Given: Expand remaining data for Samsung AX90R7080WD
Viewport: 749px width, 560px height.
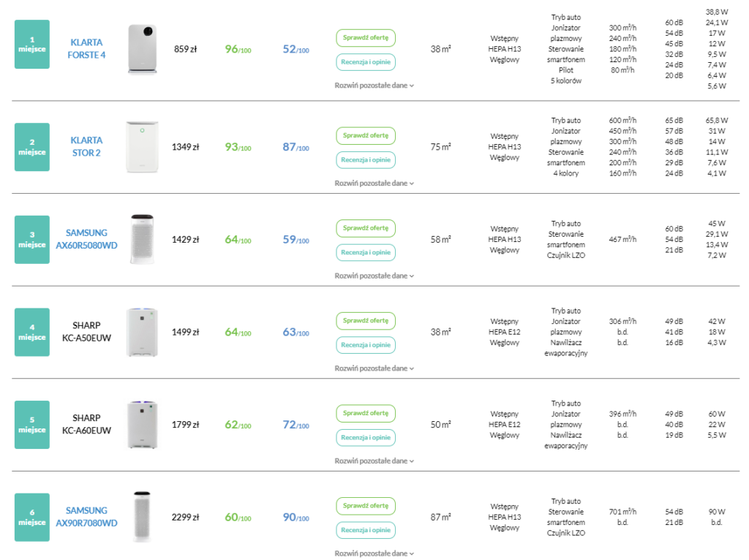Looking at the screenshot, I should tap(374, 553).
